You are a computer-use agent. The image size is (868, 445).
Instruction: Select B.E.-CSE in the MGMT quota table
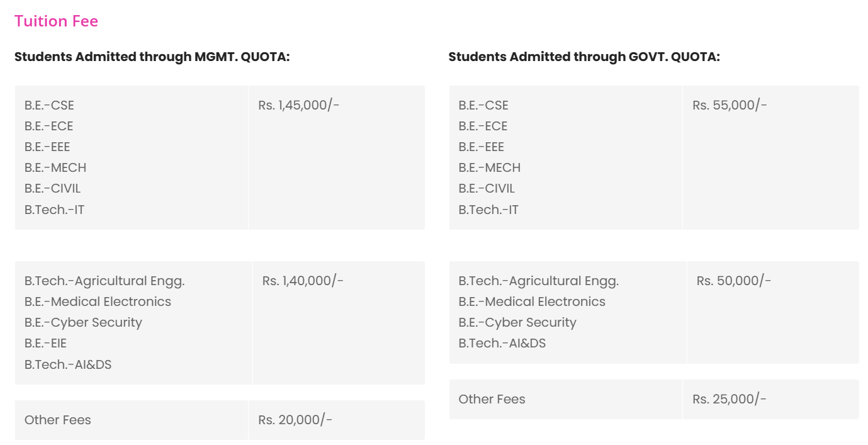point(49,105)
